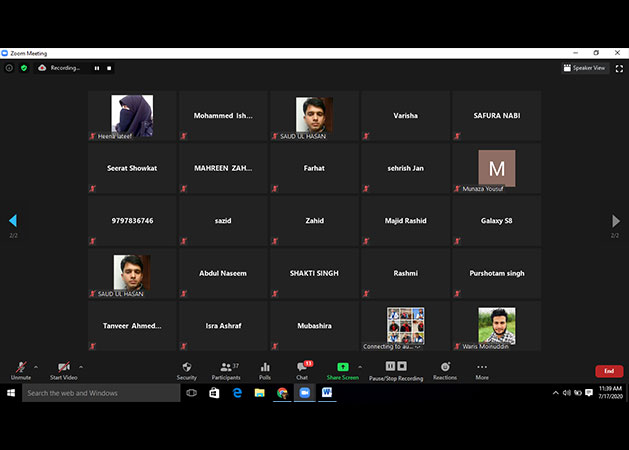
Task: Open the Reactions menu
Action: (445, 369)
